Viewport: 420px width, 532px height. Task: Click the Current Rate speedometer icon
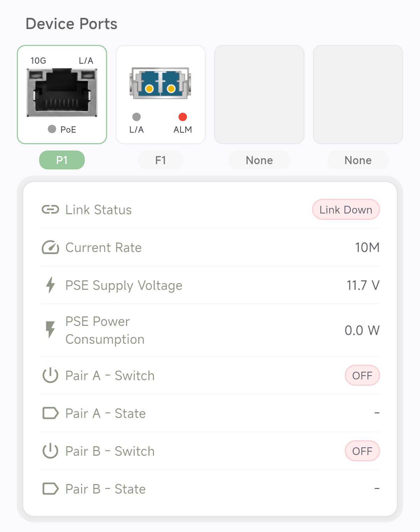50,247
